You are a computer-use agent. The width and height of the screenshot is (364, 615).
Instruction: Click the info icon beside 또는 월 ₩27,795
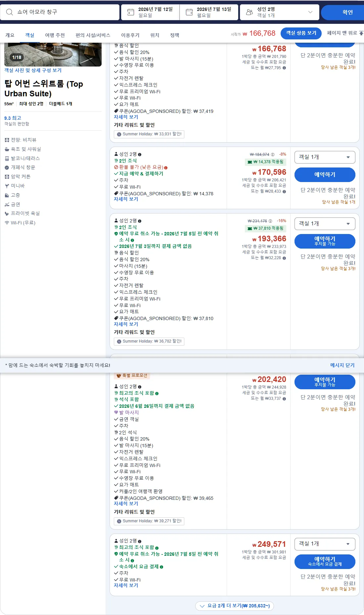tap(284, 68)
